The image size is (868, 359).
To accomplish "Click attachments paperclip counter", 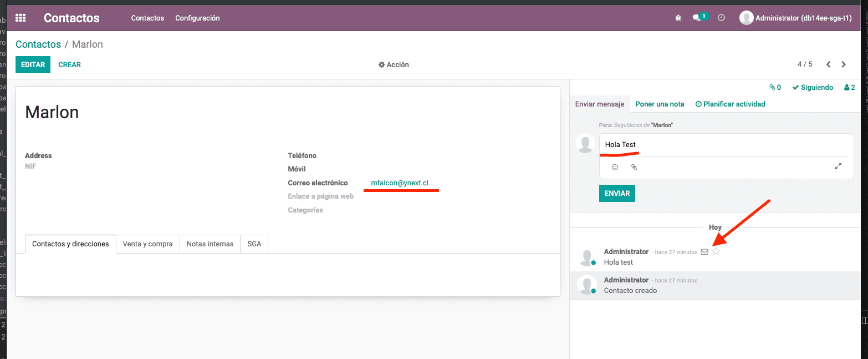I will pyautogui.click(x=775, y=88).
